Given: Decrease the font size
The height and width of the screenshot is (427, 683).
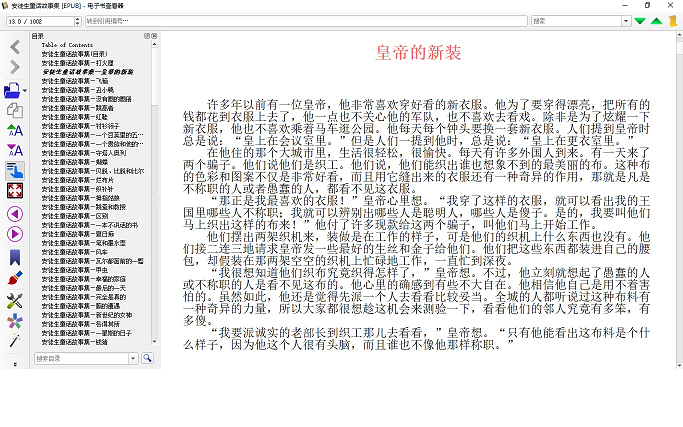Looking at the screenshot, I should coord(14,150).
